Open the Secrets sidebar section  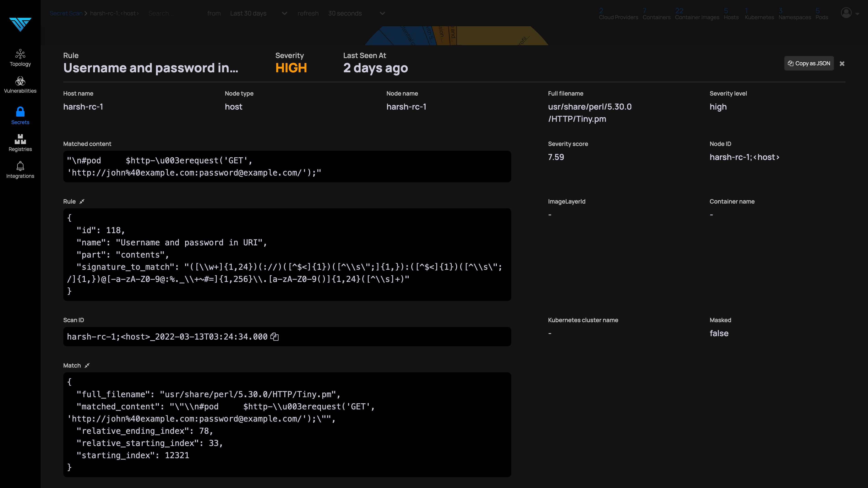(x=20, y=116)
